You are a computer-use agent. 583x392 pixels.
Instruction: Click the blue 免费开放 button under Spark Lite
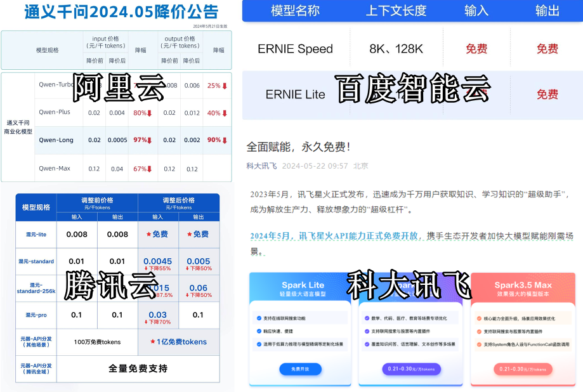(x=300, y=369)
